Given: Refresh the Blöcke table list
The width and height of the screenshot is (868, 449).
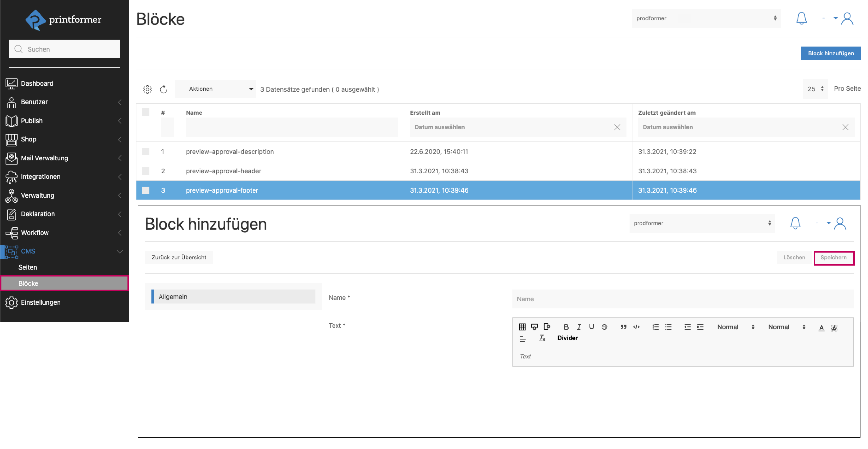Looking at the screenshot, I should (163, 89).
